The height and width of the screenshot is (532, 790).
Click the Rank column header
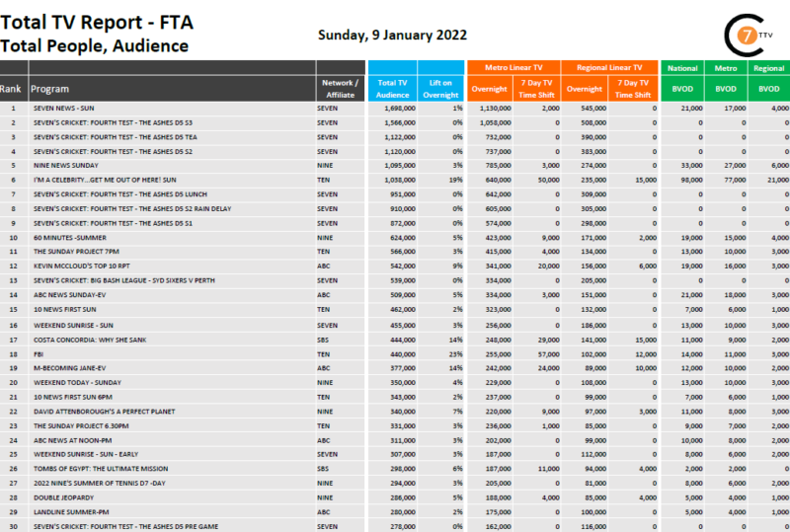11,89
